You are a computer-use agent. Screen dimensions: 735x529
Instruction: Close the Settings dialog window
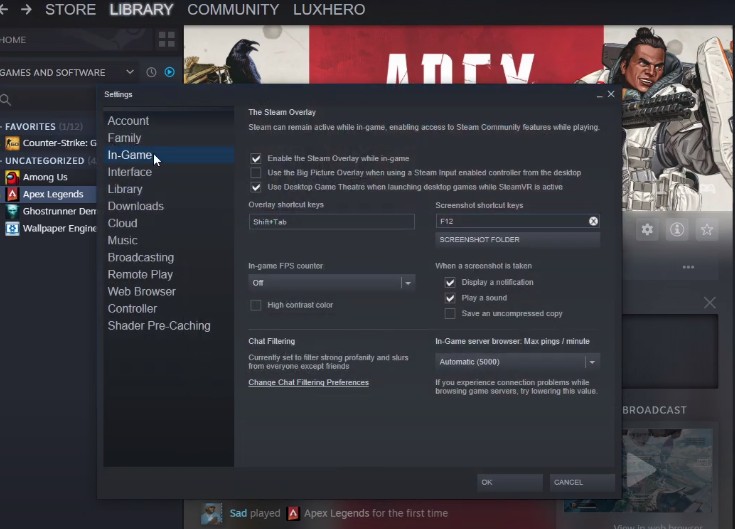coord(611,94)
